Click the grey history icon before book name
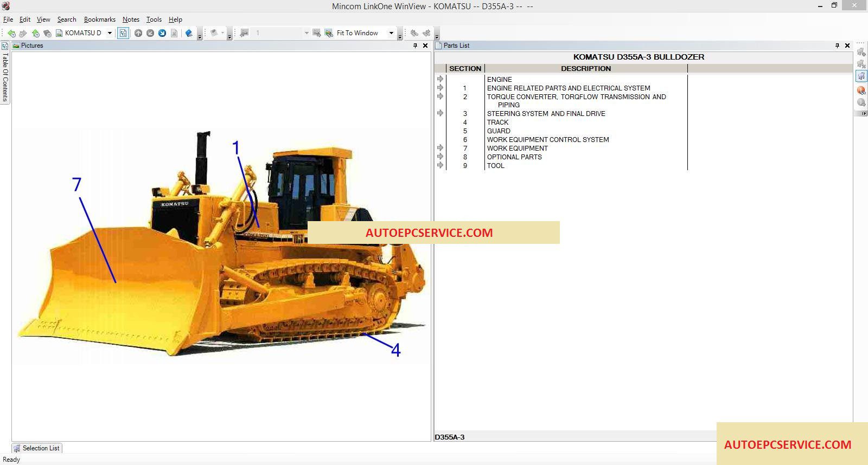Screen dimensions: 868x465 pos(48,33)
